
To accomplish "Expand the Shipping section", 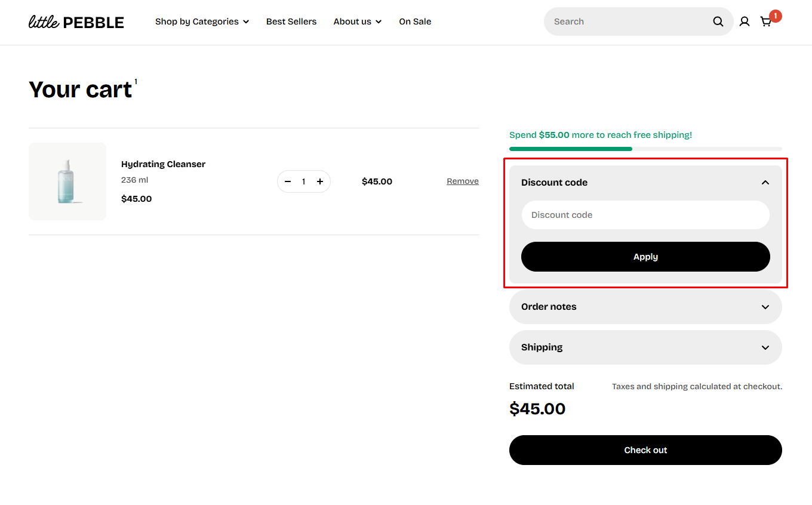I will [645, 347].
